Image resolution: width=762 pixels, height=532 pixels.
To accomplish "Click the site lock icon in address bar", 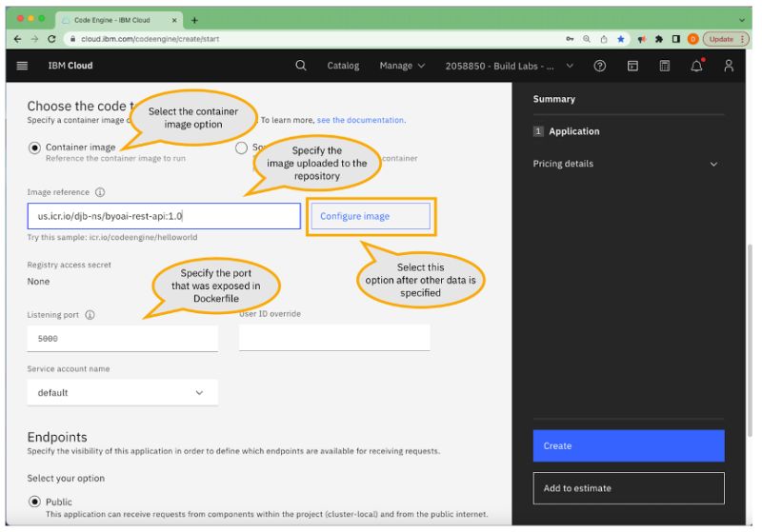I will (72, 39).
